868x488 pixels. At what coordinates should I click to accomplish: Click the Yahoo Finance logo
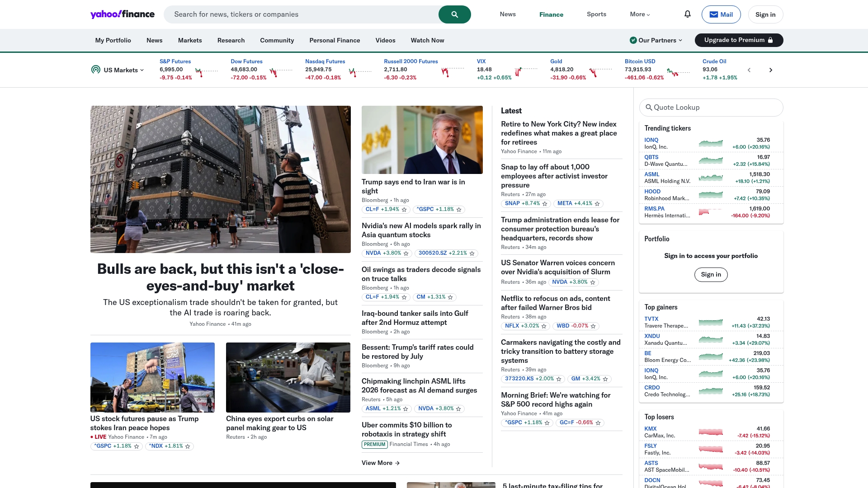[x=123, y=14]
